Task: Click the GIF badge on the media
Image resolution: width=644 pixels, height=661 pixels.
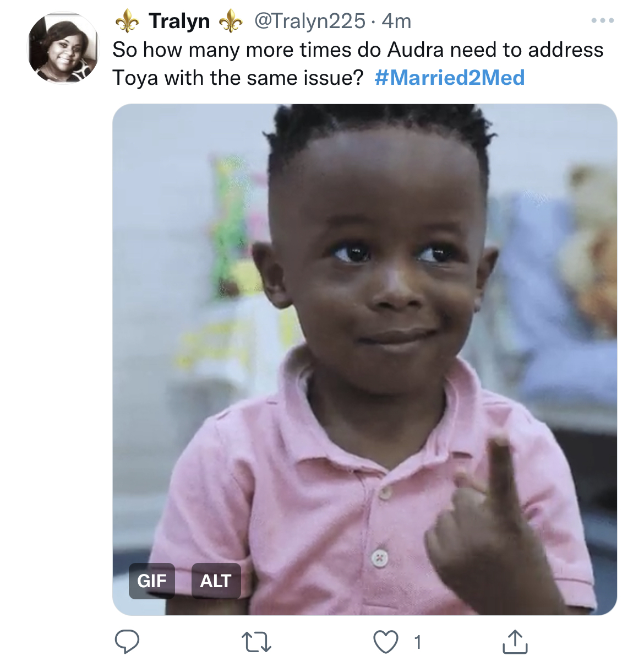Action: click(152, 581)
